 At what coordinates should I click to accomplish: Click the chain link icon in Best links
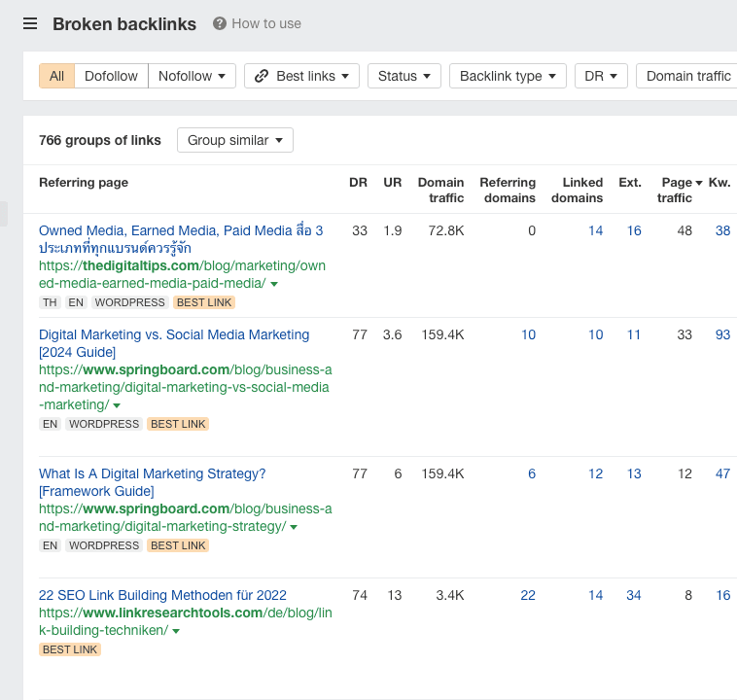[x=262, y=76]
